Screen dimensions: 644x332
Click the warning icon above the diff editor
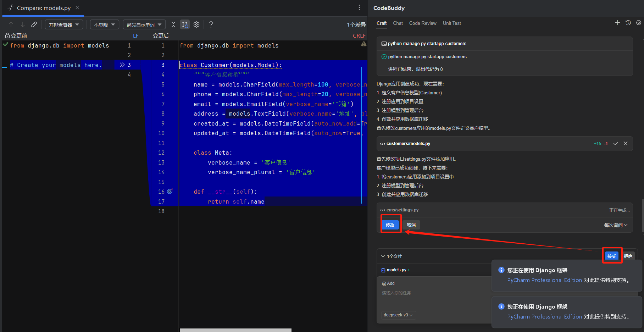[x=363, y=44]
